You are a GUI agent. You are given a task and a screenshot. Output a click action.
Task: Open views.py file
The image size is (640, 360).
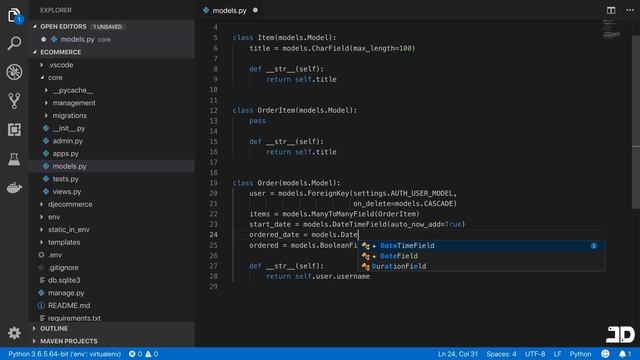pos(111,191)
